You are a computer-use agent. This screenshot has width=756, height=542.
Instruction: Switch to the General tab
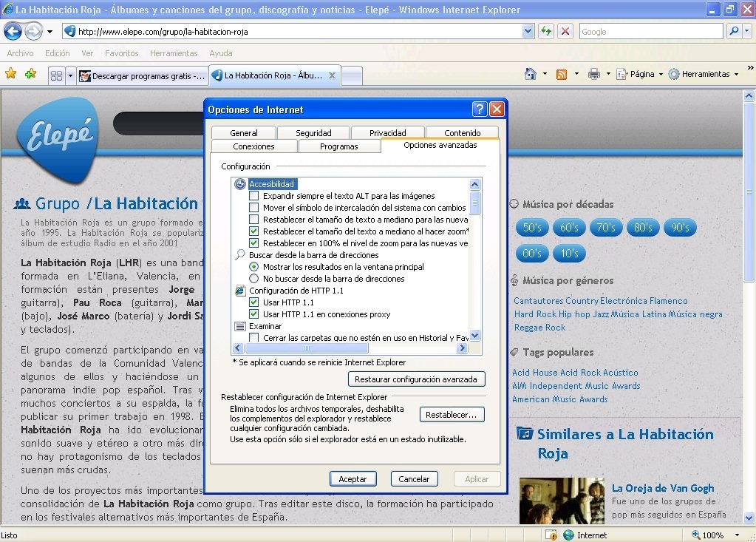tap(243, 132)
